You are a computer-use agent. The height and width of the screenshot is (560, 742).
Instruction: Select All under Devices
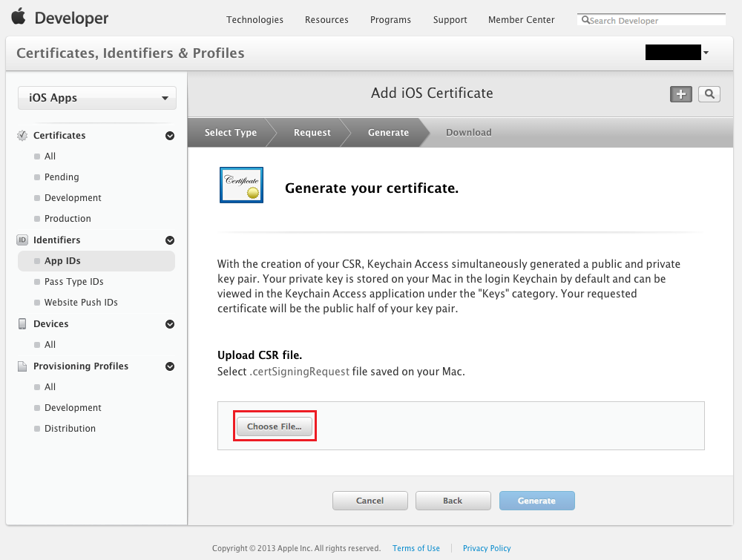(x=50, y=345)
